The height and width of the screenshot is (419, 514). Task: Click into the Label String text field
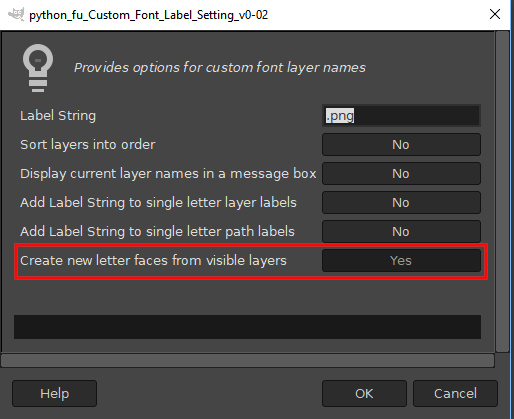pos(401,116)
